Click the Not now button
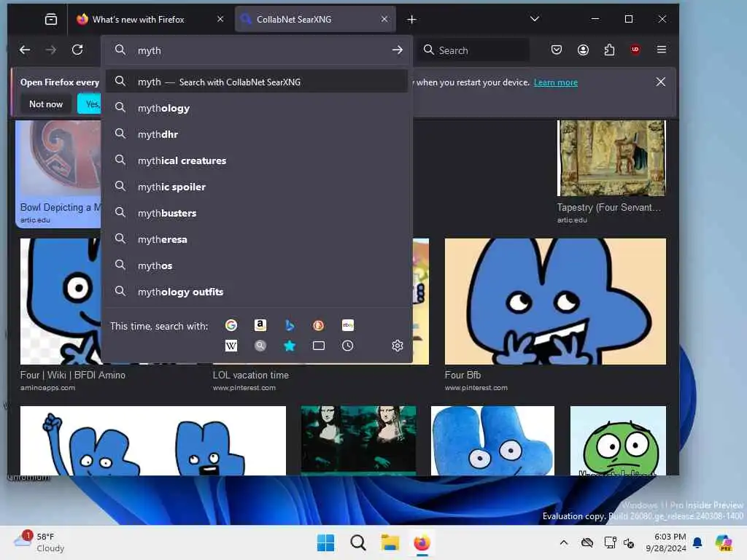 (46, 104)
